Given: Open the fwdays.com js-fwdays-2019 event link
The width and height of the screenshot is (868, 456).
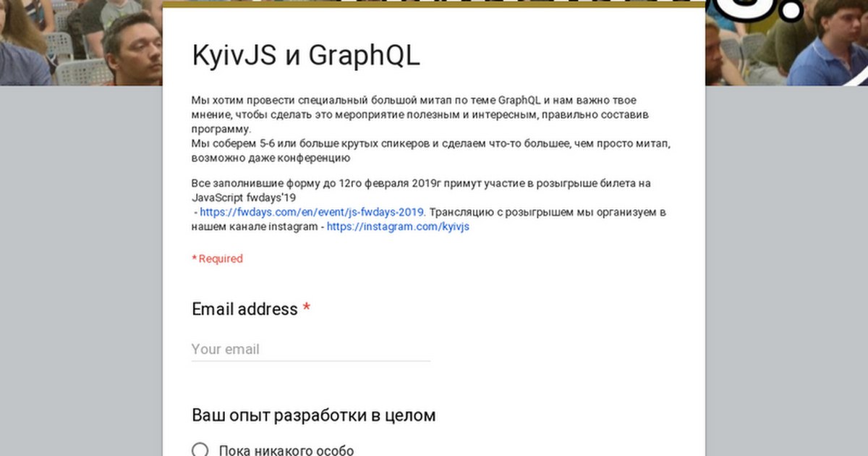Looking at the screenshot, I should pyautogui.click(x=313, y=212).
